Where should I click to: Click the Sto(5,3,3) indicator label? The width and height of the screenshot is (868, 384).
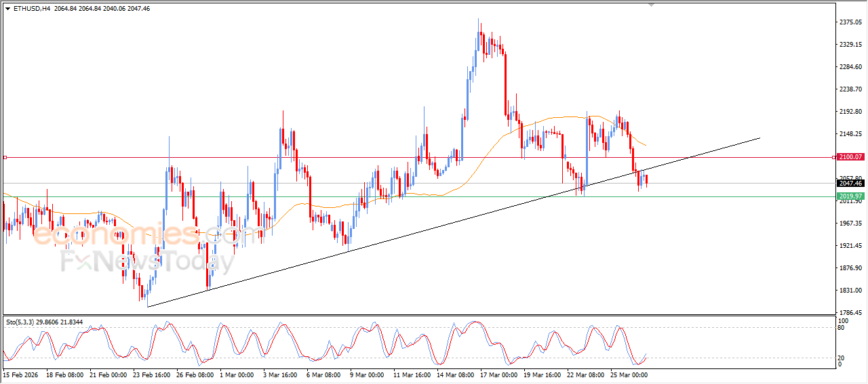[44, 322]
